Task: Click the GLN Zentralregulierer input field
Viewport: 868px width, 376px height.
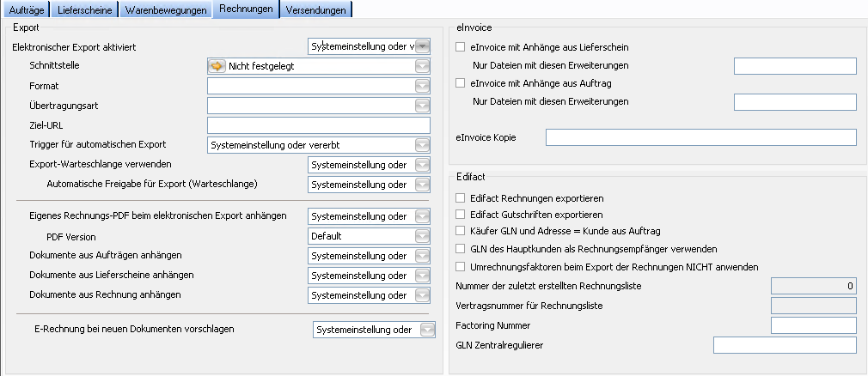Action: (x=785, y=345)
